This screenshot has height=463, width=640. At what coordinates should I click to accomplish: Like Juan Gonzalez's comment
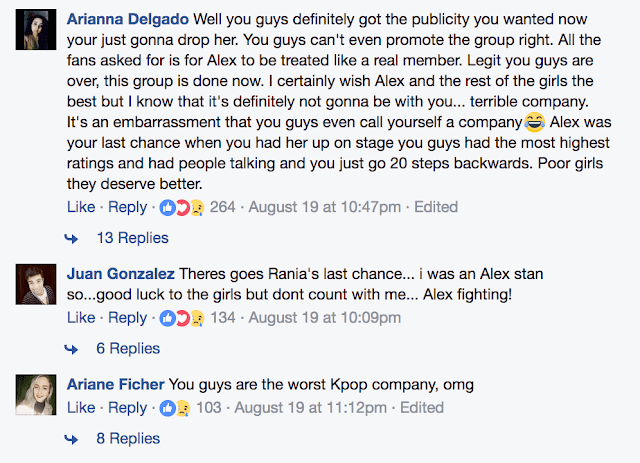pos(80,318)
